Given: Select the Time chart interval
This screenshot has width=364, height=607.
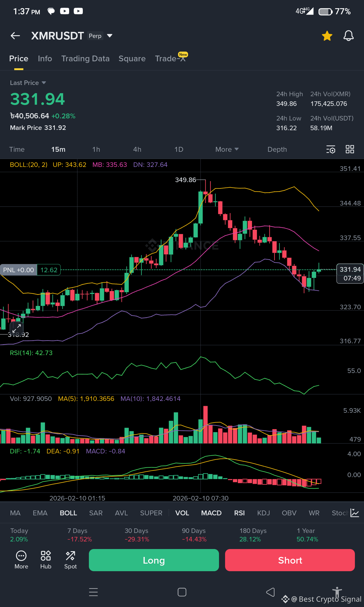Looking at the screenshot, I should (17, 149).
